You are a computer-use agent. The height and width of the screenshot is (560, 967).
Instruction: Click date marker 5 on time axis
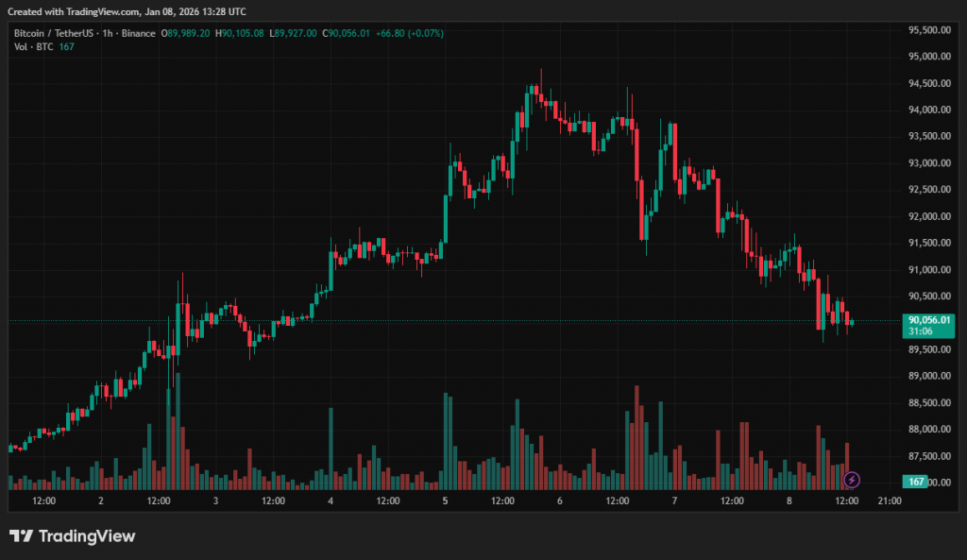pyautogui.click(x=445, y=501)
